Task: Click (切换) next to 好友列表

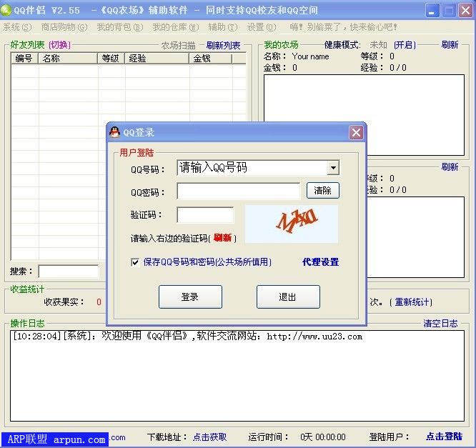Action: [60, 45]
